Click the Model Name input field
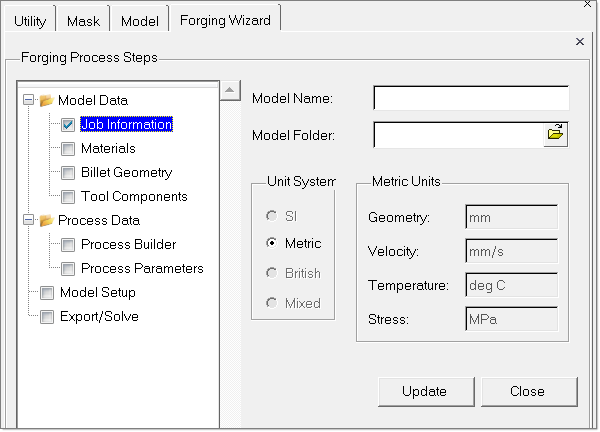The width and height of the screenshot is (600, 432). click(x=470, y=98)
